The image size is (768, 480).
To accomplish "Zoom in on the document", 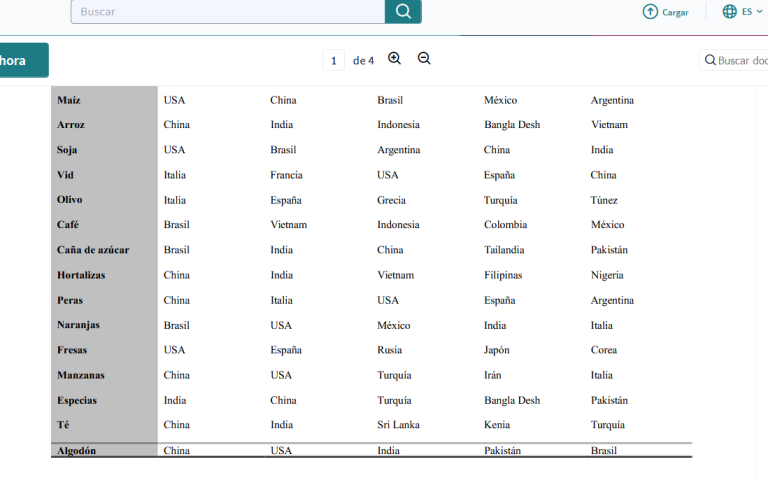I will pyautogui.click(x=394, y=59).
